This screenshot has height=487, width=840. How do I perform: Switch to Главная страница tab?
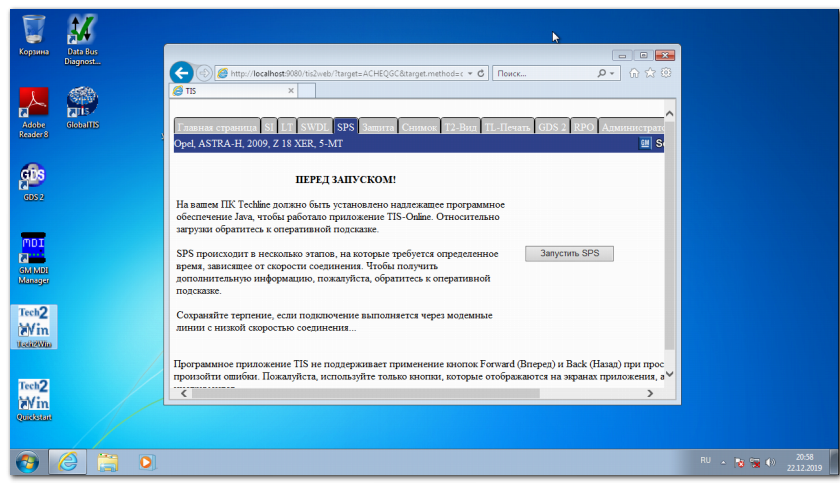click(217, 127)
